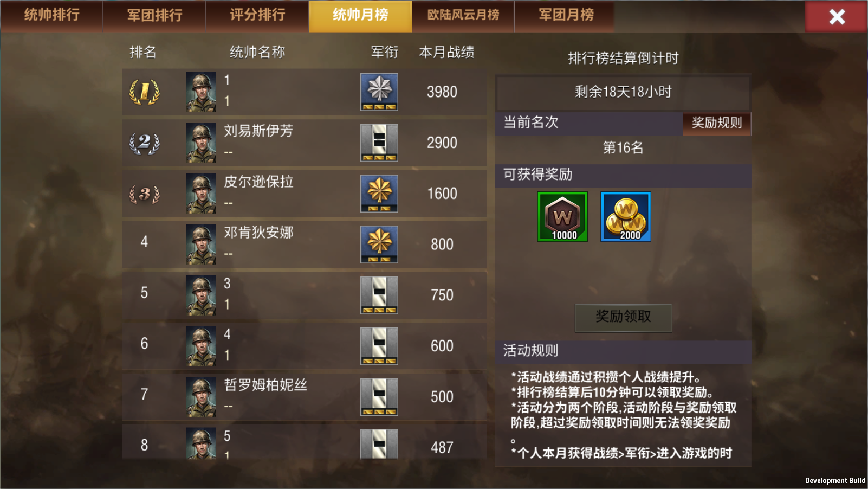Select the fifth-ranked row with score 750
868x489 pixels.
(305, 295)
